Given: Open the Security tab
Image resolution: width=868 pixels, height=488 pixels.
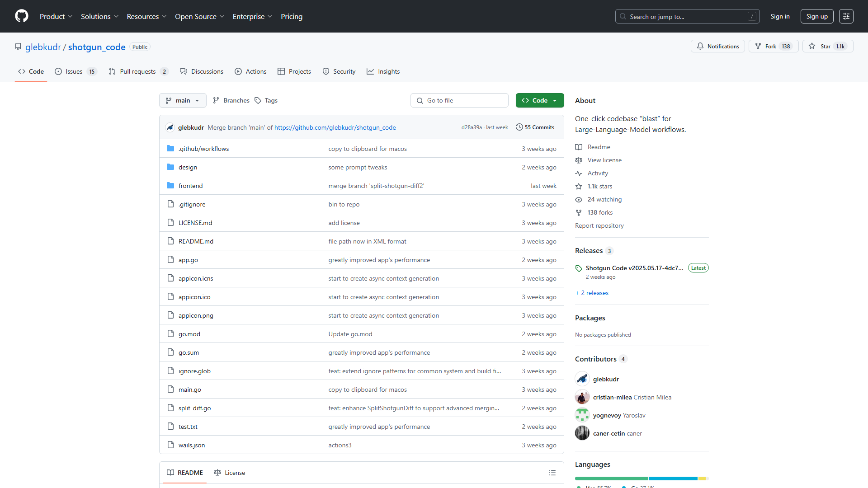Looking at the screenshot, I should click(x=339, y=71).
